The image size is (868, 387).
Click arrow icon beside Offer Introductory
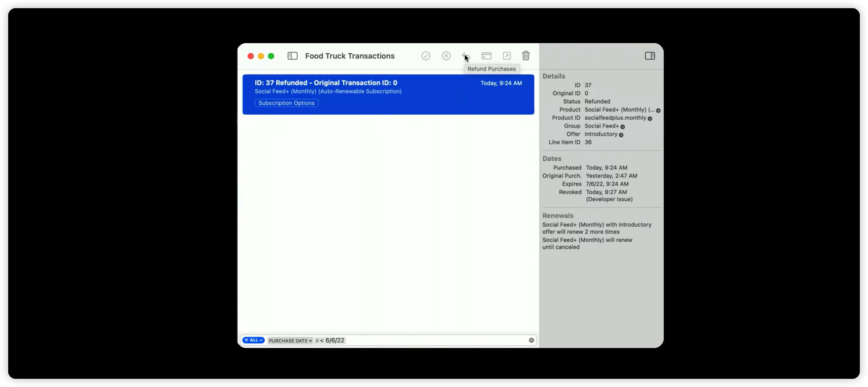pos(621,135)
